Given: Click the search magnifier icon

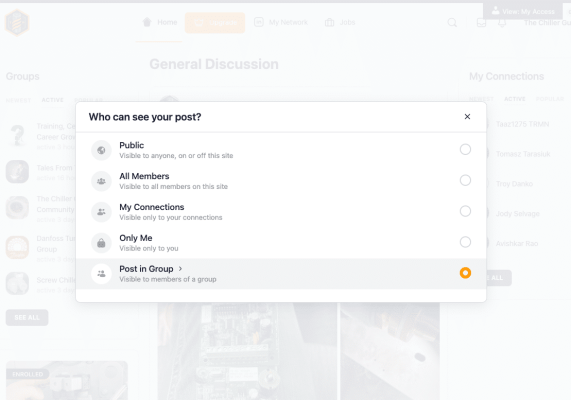Looking at the screenshot, I should coord(452,23).
